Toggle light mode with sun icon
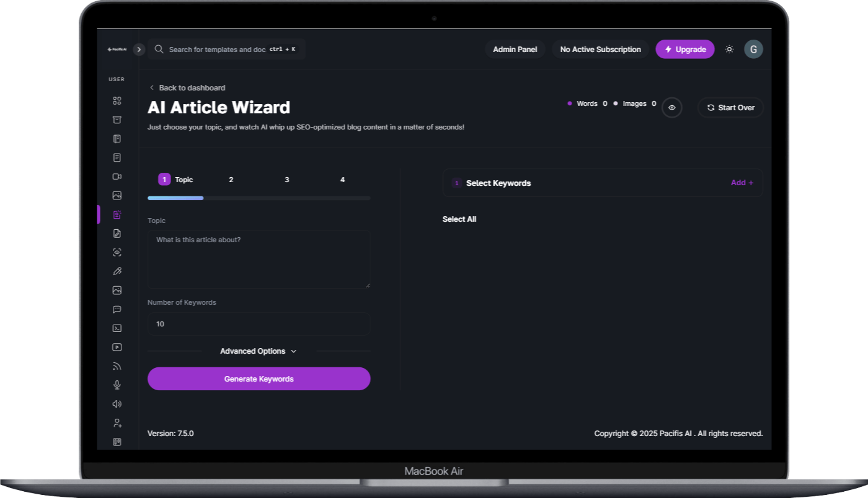 pos(729,50)
